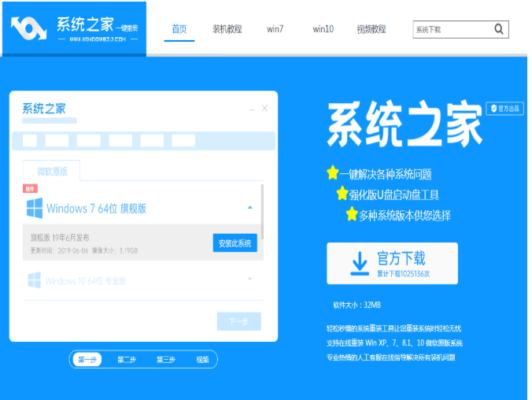Click the text 更新时间: 2019-06-06
532x400 pixels.
[59, 250]
